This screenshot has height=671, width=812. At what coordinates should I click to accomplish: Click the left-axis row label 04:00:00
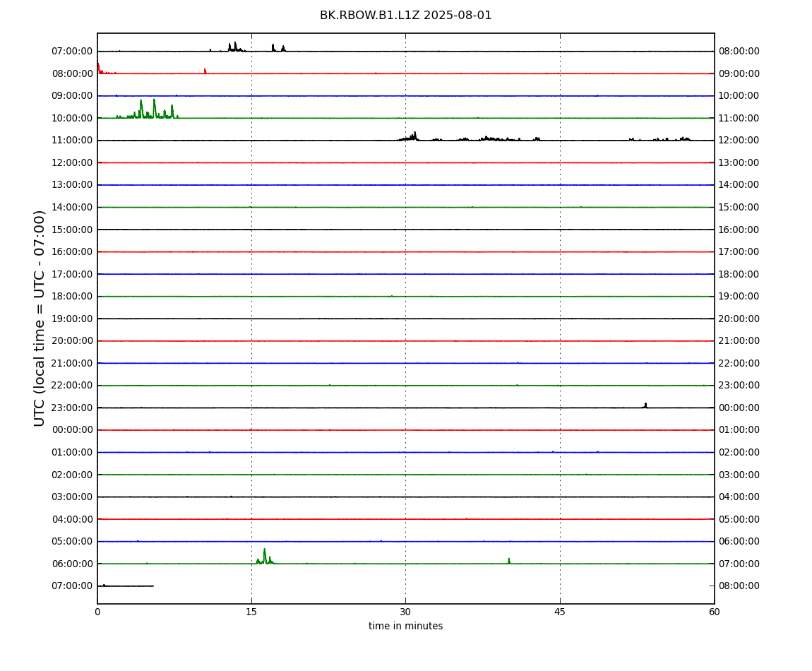coord(73,519)
